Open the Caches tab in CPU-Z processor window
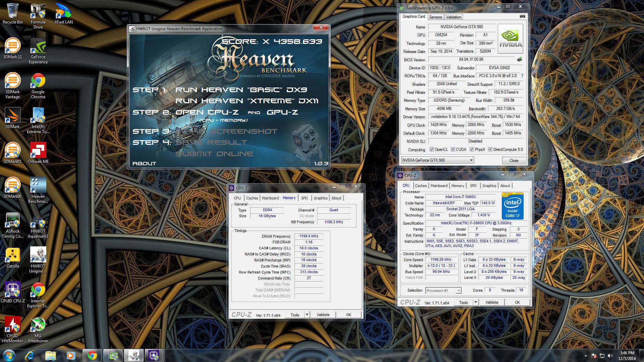 [x=421, y=186]
